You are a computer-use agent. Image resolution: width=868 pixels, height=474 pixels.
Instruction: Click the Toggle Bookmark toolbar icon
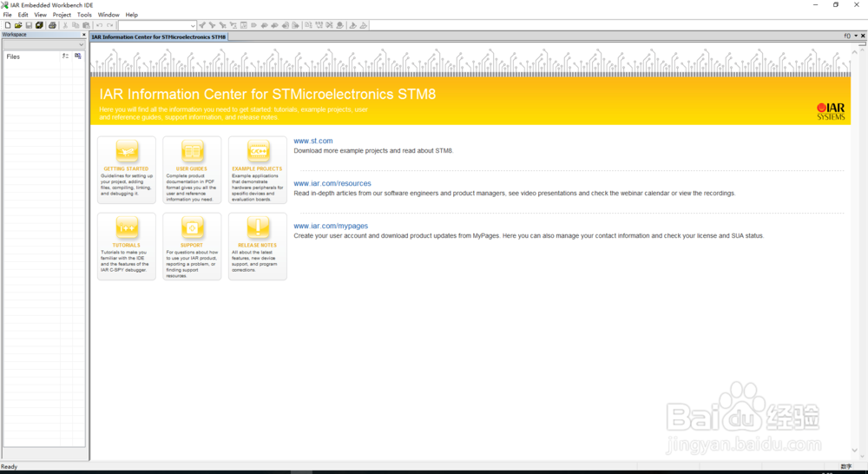click(x=253, y=25)
